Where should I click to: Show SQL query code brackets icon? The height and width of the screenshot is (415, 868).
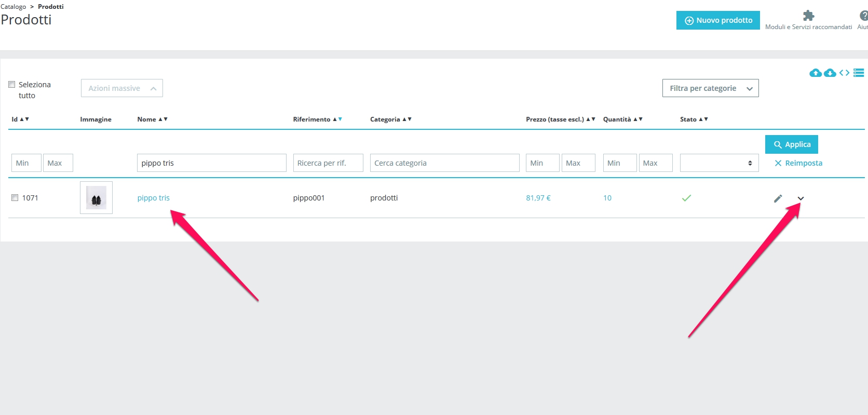point(844,73)
